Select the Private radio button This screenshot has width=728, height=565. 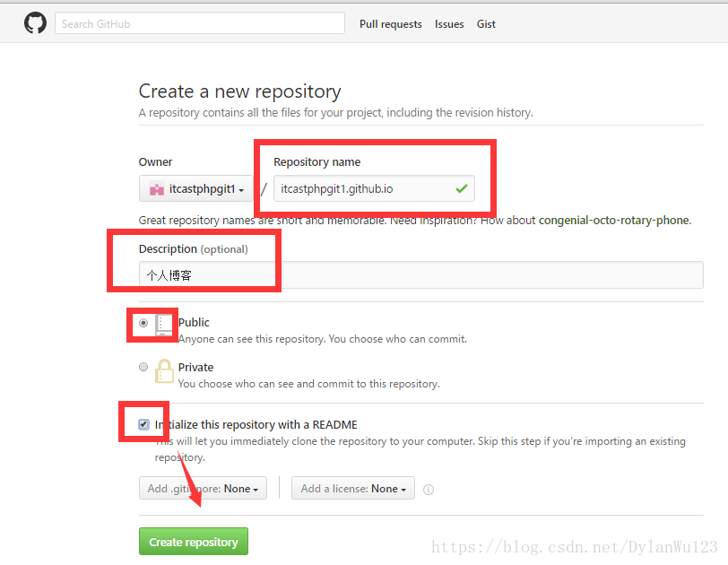click(143, 367)
